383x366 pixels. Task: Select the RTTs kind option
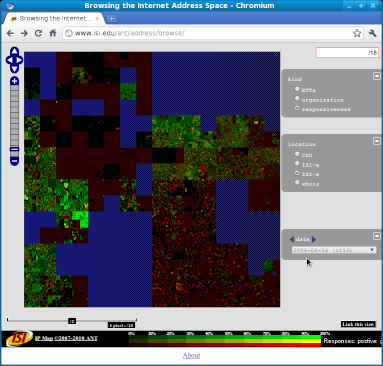(297, 89)
